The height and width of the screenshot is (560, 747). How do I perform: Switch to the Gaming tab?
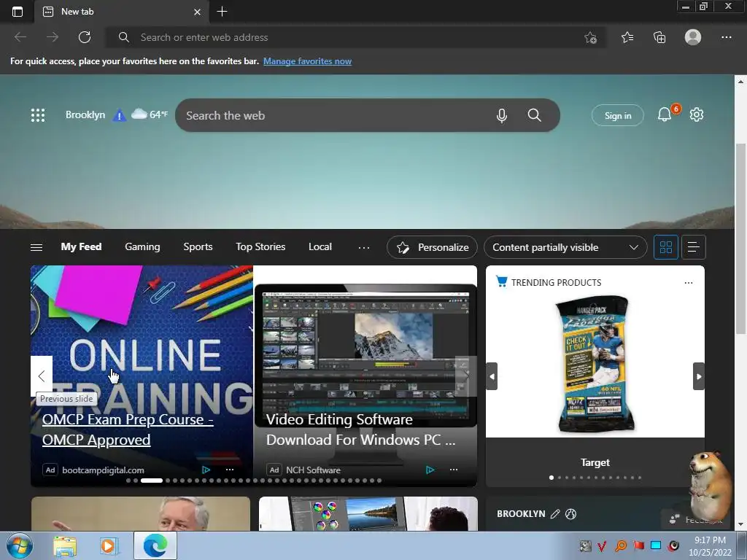pos(142,246)
